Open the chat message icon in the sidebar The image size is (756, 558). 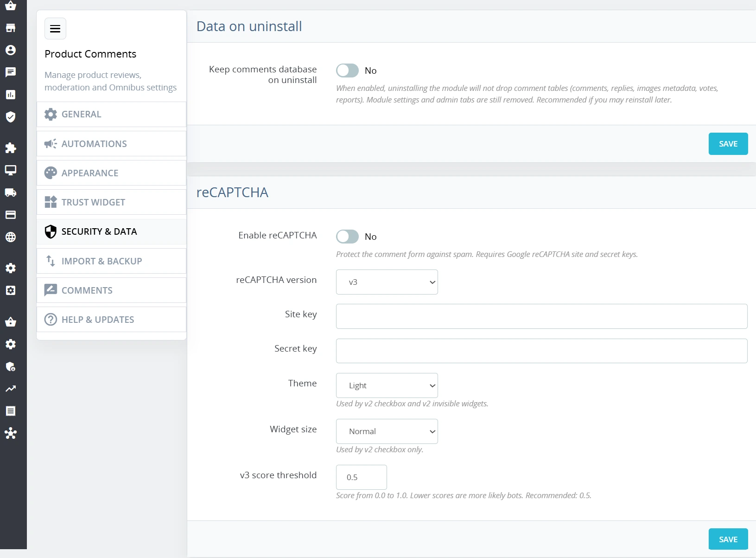[11, 72]
